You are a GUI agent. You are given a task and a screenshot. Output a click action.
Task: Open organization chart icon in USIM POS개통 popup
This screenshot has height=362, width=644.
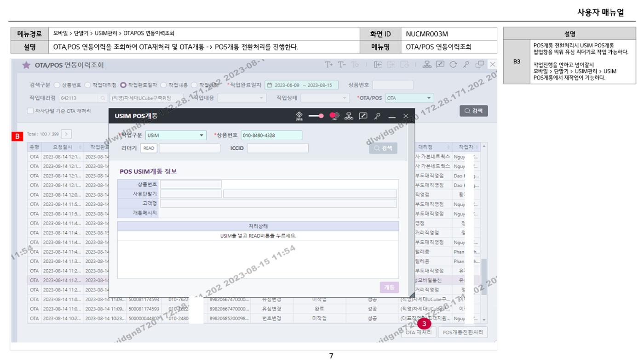click(x=349, y=116)
